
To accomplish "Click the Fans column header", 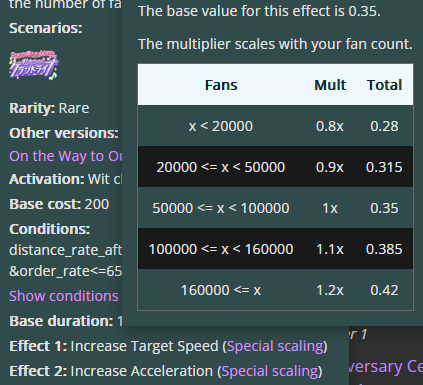I will (221, 85).
